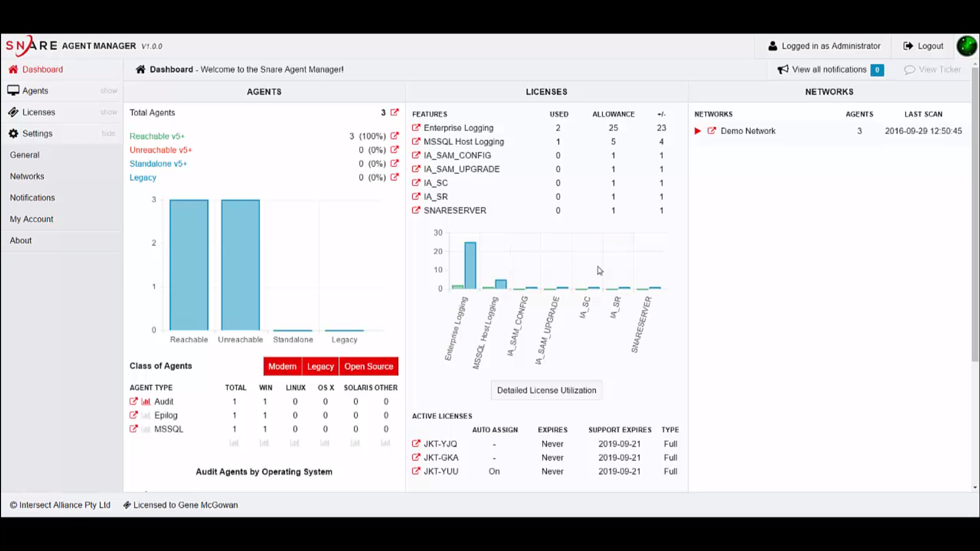
Task: Open Total Agents external link icon
Action: [395, 112]
